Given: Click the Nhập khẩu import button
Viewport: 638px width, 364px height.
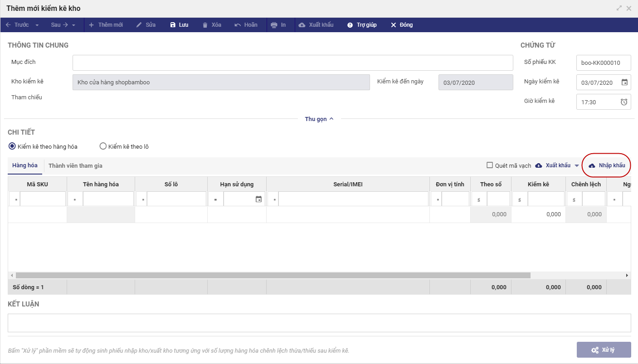Looking at the screenshot, I should click(x=607, y=165).
